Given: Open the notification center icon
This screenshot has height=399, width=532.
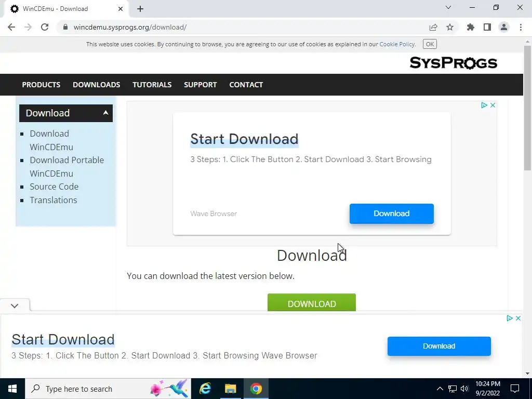Looking at the screenshot, I should [515, 389].
